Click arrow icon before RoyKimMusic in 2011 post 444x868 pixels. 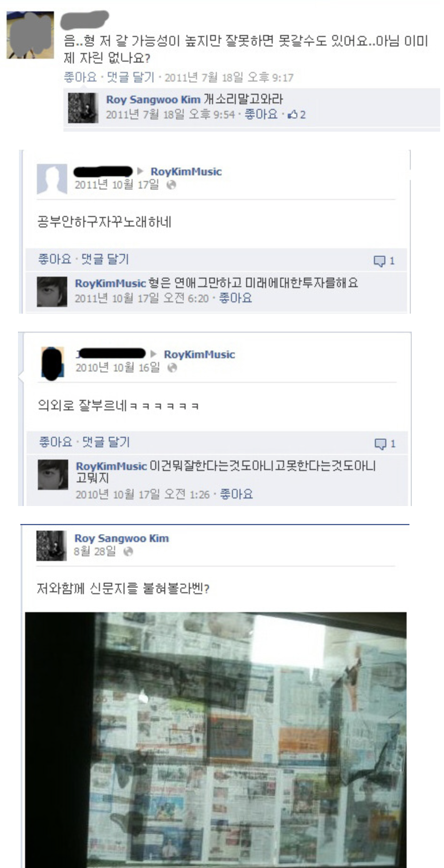[x=140, y=171]
